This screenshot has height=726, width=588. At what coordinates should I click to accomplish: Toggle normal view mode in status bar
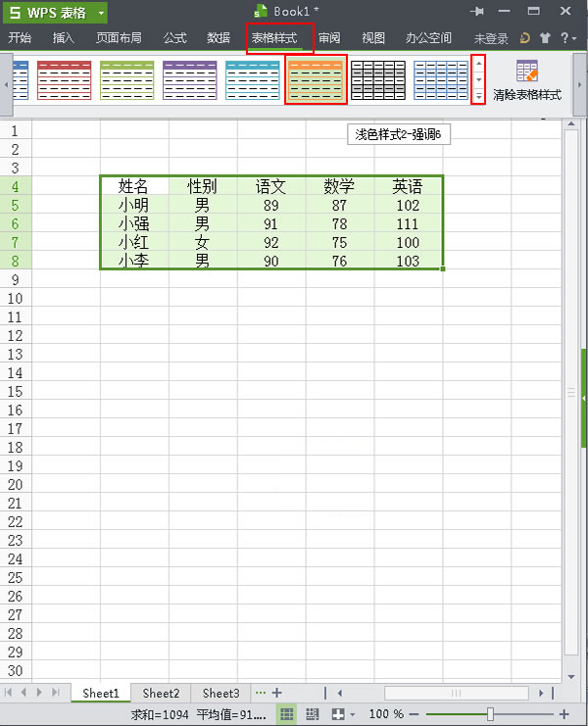pyautogui.click(x=288, y=714)
